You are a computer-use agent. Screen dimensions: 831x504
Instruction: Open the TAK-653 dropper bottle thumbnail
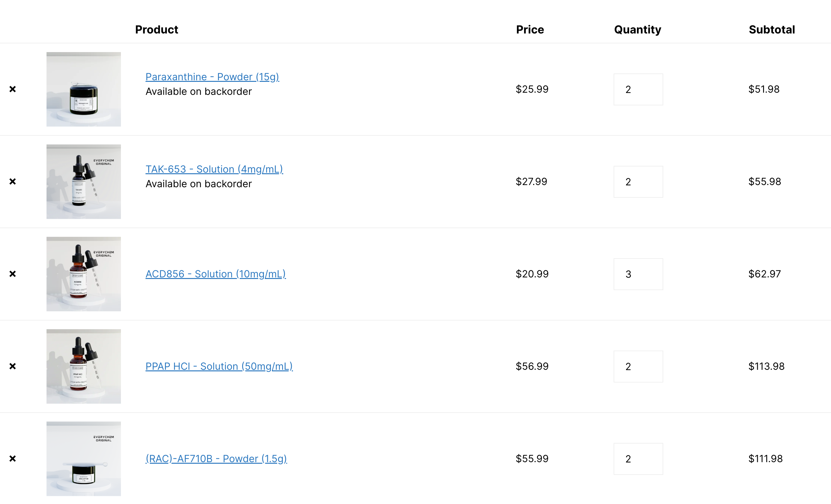84,182
